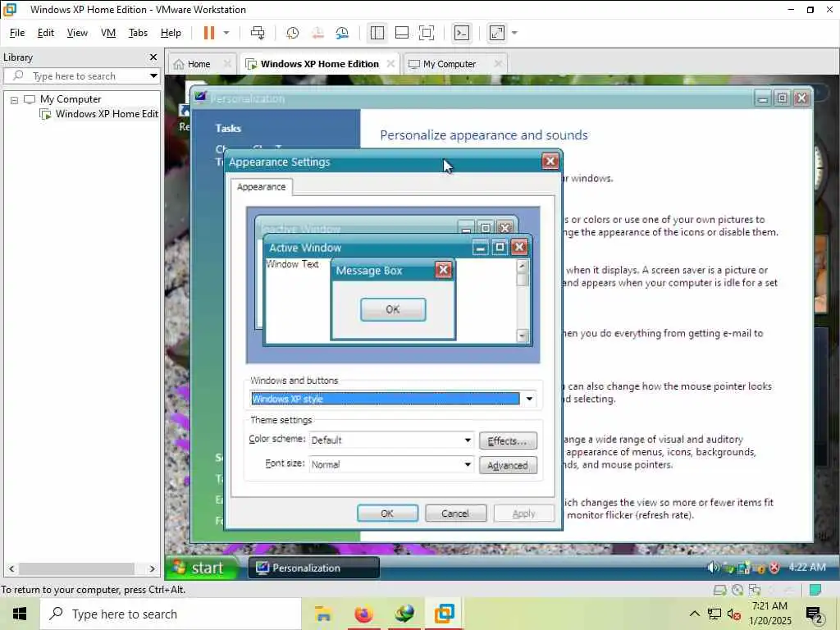Switch to the My Computer tab

(x=449, y=64)
